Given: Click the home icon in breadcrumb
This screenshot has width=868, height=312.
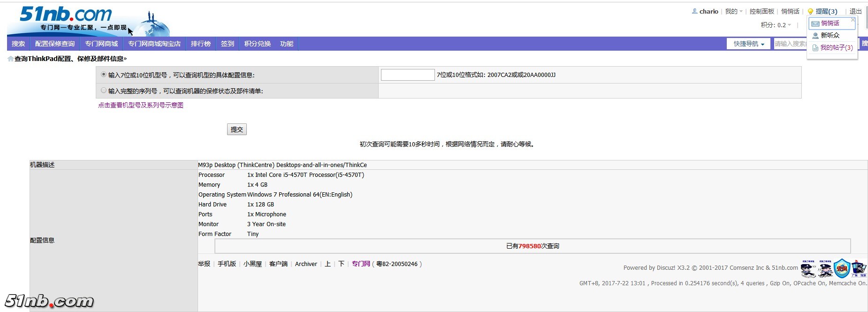Looking at the screenshot, I should pos(10,59).
